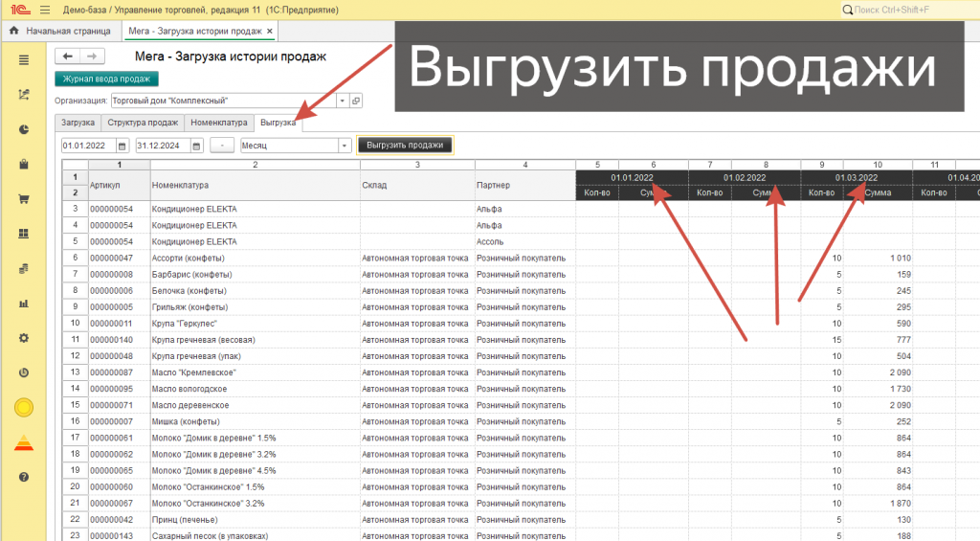This screenshot has height=541, width=980.
Task: Select the Принц (печенье) cell
Action: coord(255,520)
